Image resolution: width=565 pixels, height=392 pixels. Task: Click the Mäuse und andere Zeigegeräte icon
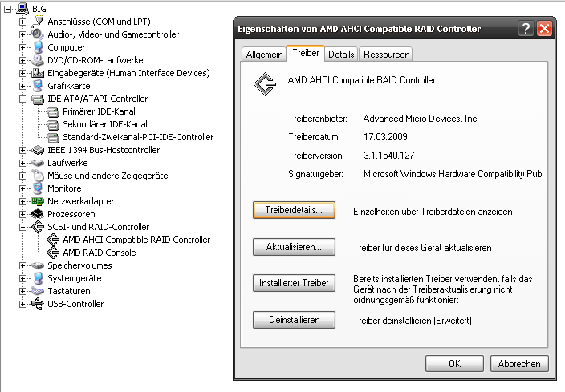(x=38, y=176)
